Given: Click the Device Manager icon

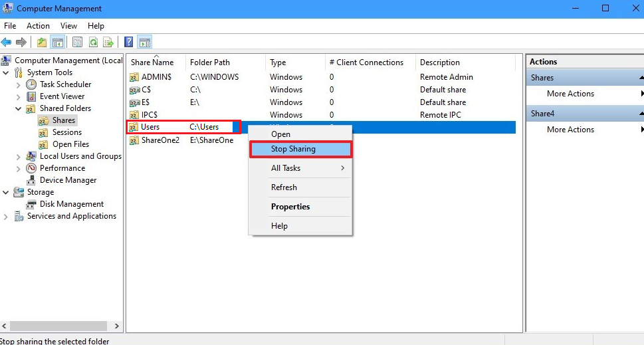Looking at the screenshot, I should [31, 180].
